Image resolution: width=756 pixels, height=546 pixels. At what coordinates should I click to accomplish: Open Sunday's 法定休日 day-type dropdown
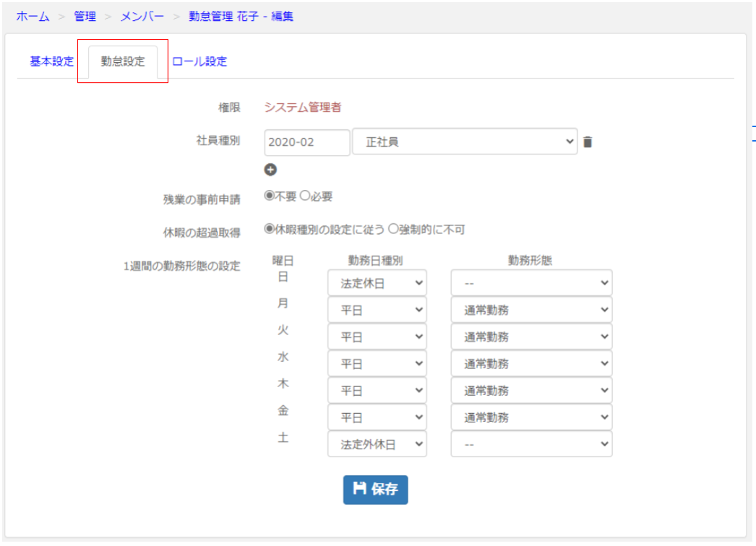coord(377,283)
